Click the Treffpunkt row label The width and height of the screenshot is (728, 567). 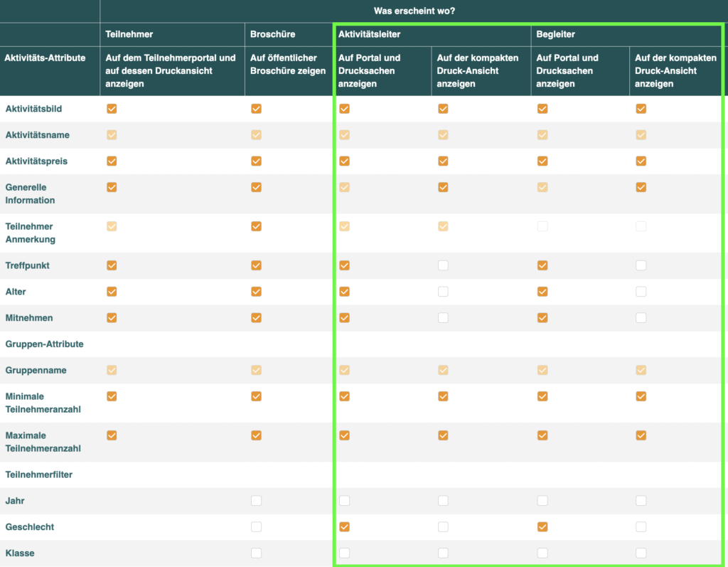(28, 266)
